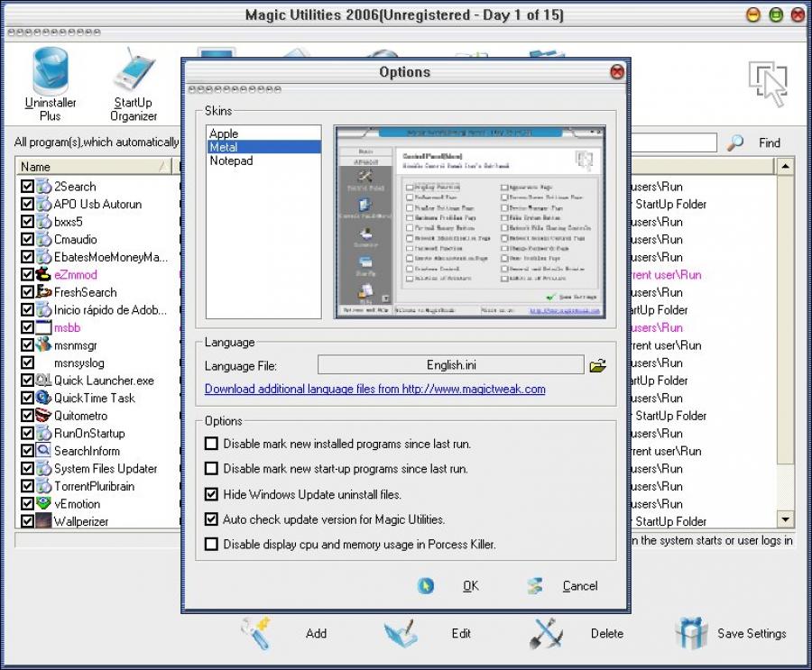Select the Notepad skin
The width and height of the screenshot is (812, 670).
click(230, 161)
